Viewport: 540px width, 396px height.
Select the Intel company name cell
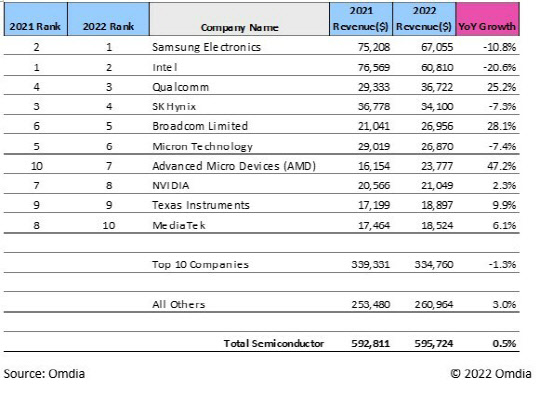click(x=165, y=67)
